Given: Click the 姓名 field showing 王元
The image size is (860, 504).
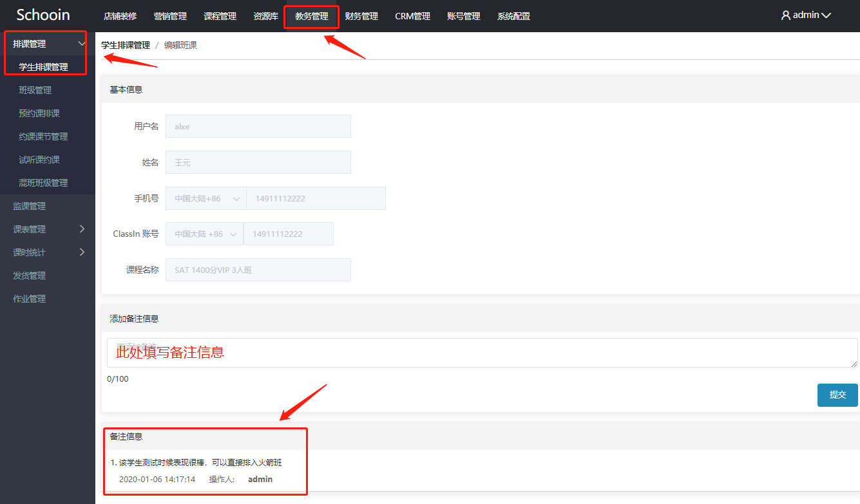Looking at the screenshot, I should pyautogui.click(x=258, y=162).
